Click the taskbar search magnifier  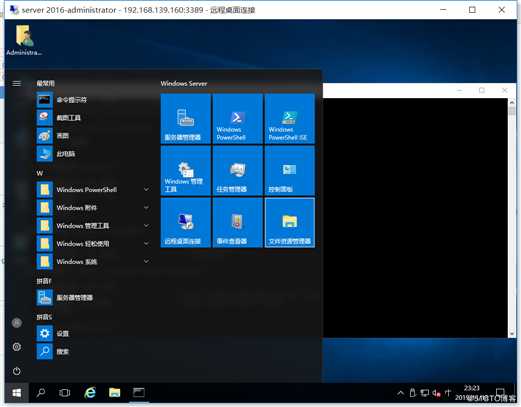pyautogui.click(x=41, y=393)
